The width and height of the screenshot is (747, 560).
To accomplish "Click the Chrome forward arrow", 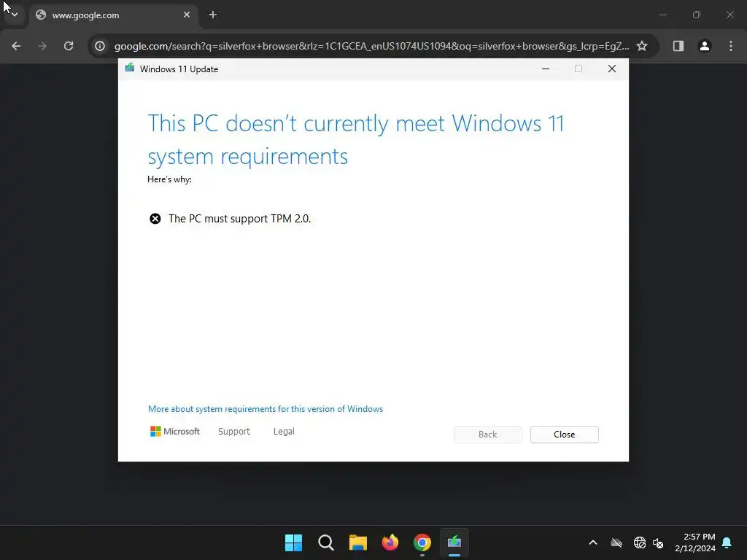I will point(42,46).
